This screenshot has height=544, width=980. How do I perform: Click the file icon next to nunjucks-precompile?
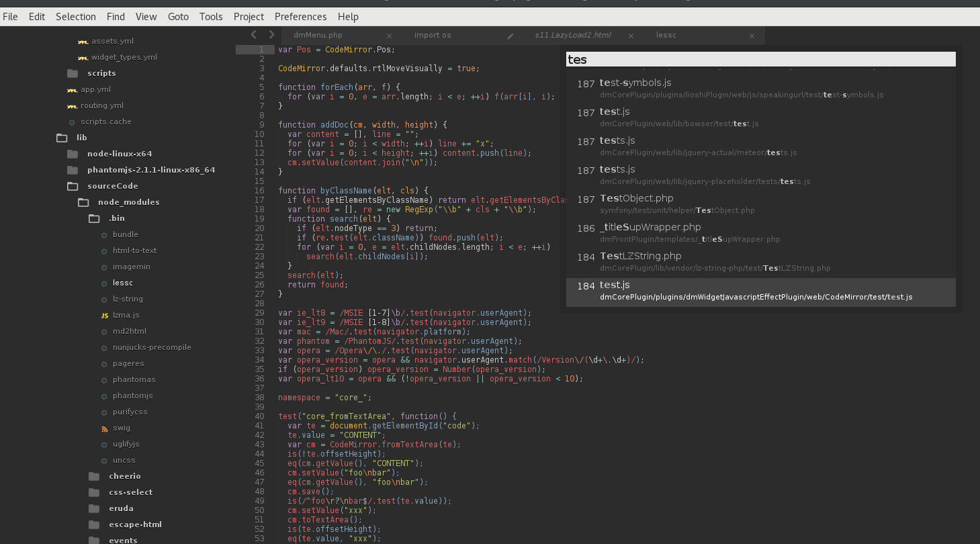click(x=104, y=348)
